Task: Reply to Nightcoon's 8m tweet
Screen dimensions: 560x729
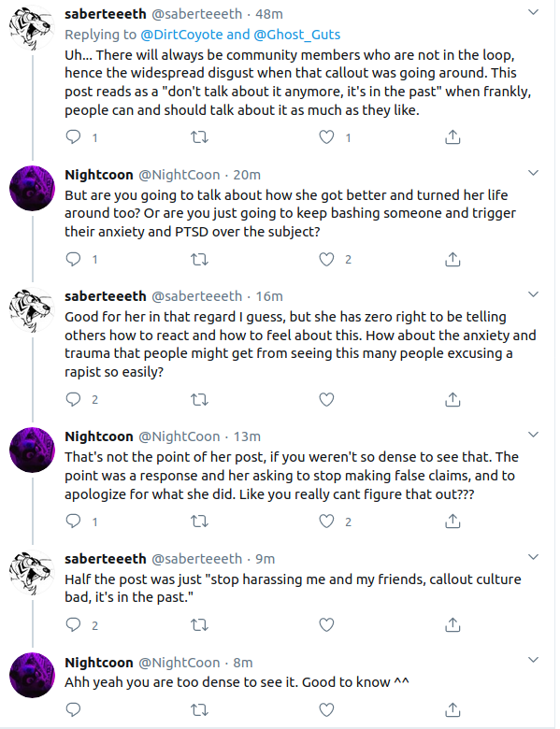Action: click(74, 709)
